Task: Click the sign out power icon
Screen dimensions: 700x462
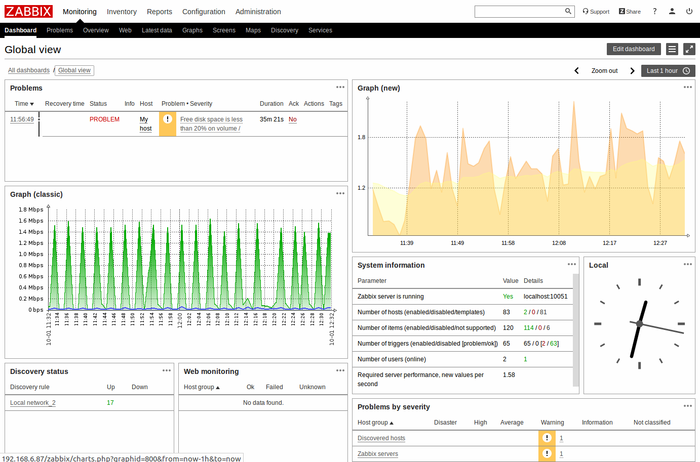Action: point(688,12)
